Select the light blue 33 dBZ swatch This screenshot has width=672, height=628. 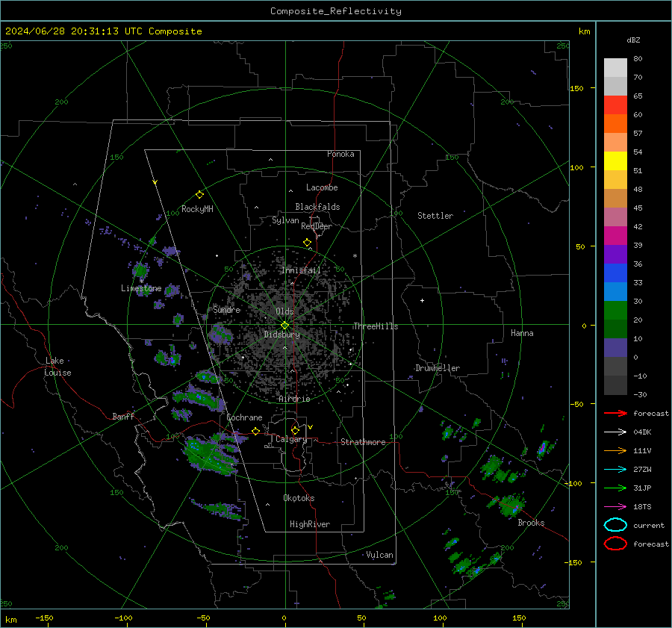click(615, 292)
